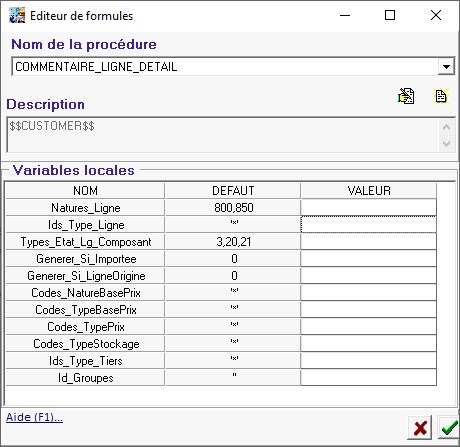Select the Codes_NatureBasePrix row name
This screenshot has width=460, height=447.
(x=85, y=293)
